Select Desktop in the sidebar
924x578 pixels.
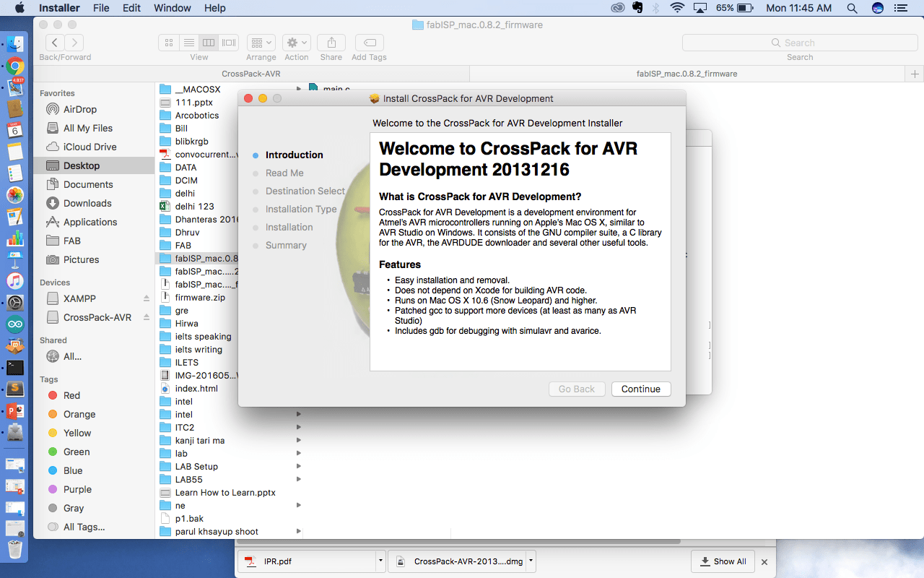point(94,165)
